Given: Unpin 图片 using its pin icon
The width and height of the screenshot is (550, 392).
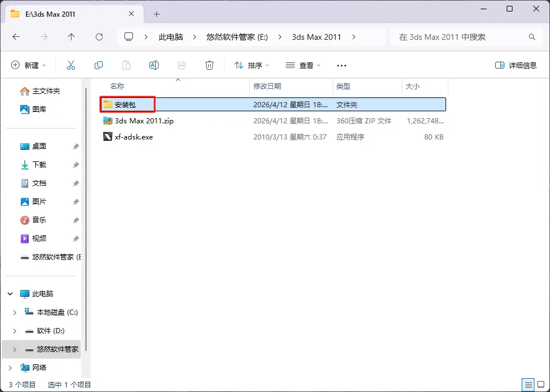Looking at the screenshot, I should [76, 202].
